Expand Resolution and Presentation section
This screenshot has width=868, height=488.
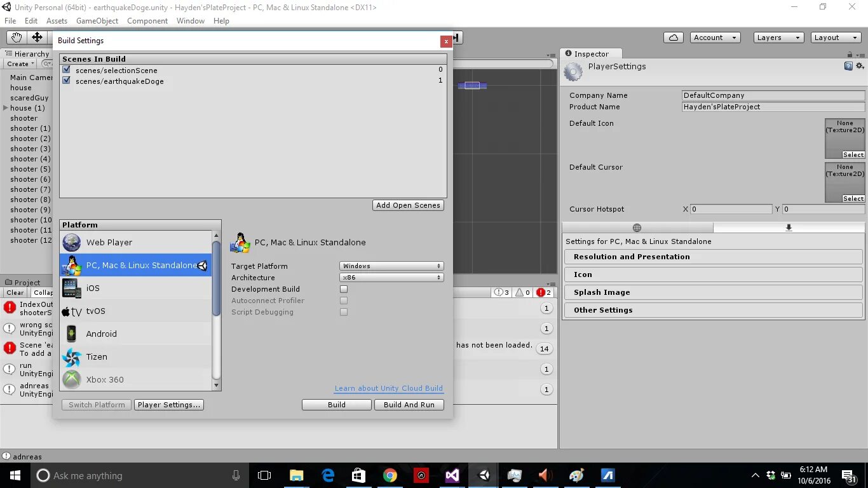click(713, 257)
